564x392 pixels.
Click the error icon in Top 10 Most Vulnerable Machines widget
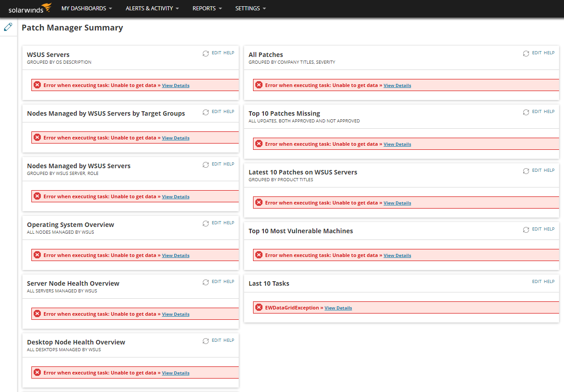pyautogui.click(x=259, y=255)
